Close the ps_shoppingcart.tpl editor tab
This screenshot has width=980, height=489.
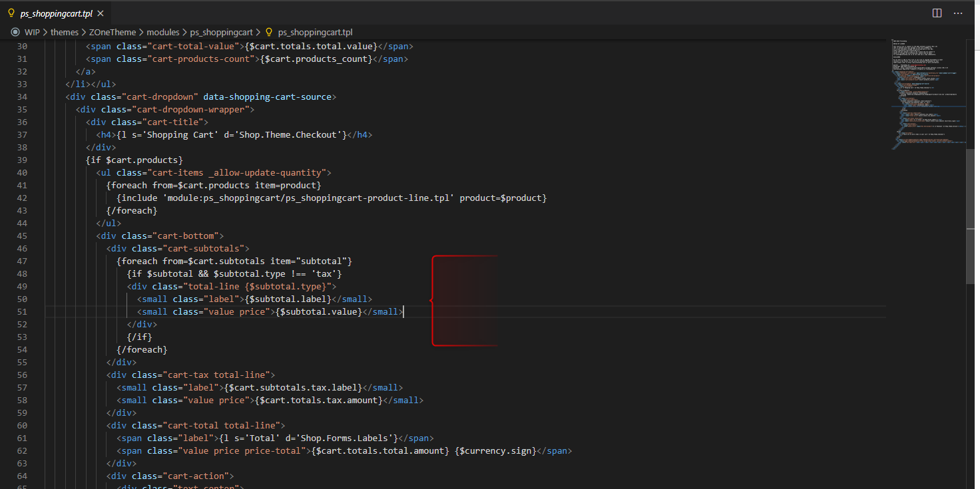click(100, 13)
